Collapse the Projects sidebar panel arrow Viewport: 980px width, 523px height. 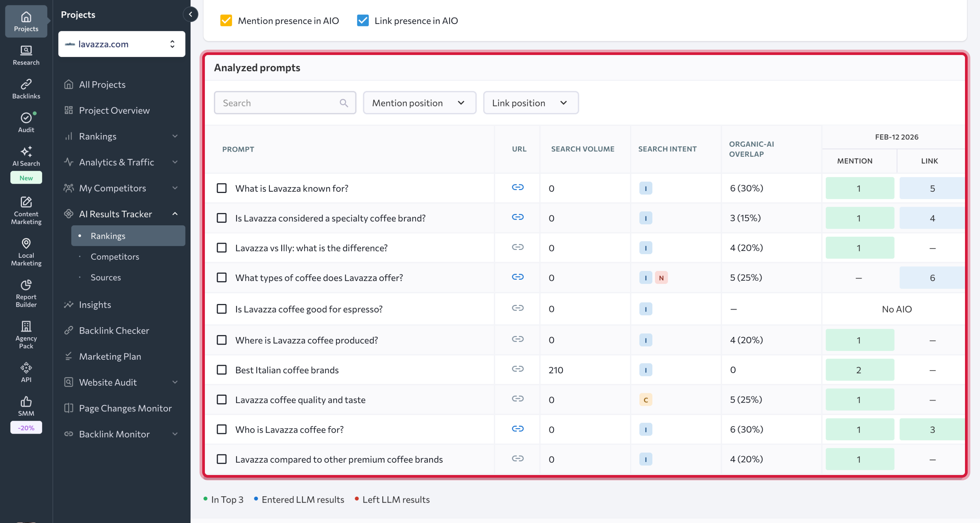[x=191, y=14]
